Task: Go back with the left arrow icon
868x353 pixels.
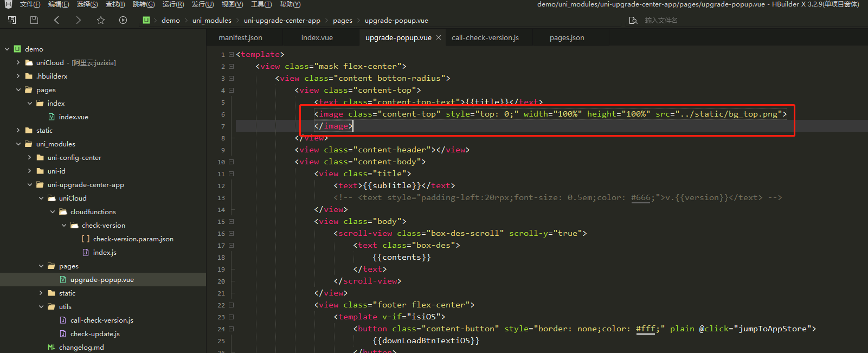Action: pyautogui.click(x=56, y=20)
